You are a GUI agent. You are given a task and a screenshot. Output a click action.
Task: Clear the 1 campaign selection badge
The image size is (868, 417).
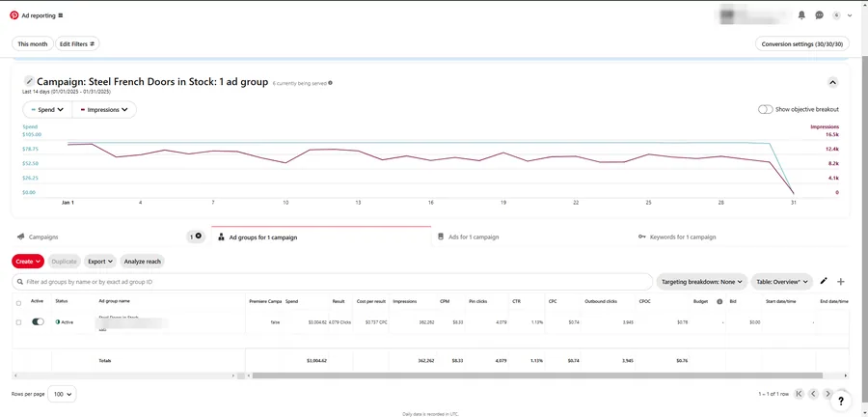[198, 236]
